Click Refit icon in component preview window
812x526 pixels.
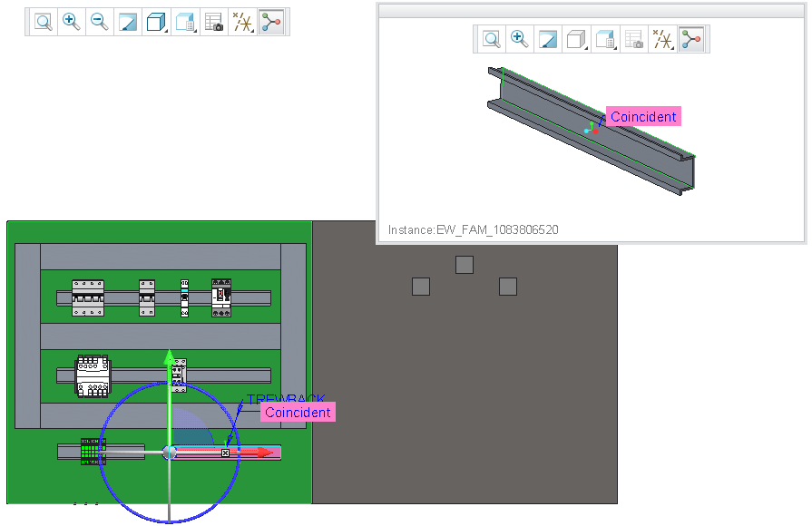(x=491, y=39)
